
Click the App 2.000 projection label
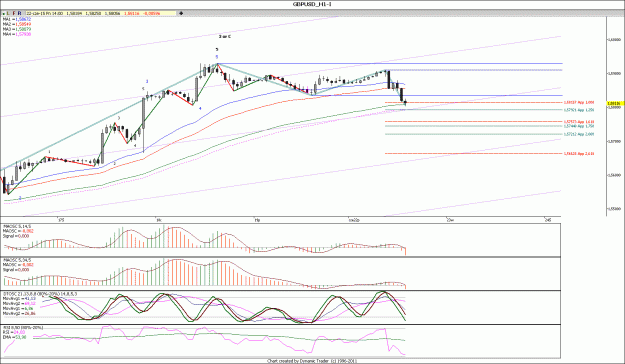[x=579, y=134]
